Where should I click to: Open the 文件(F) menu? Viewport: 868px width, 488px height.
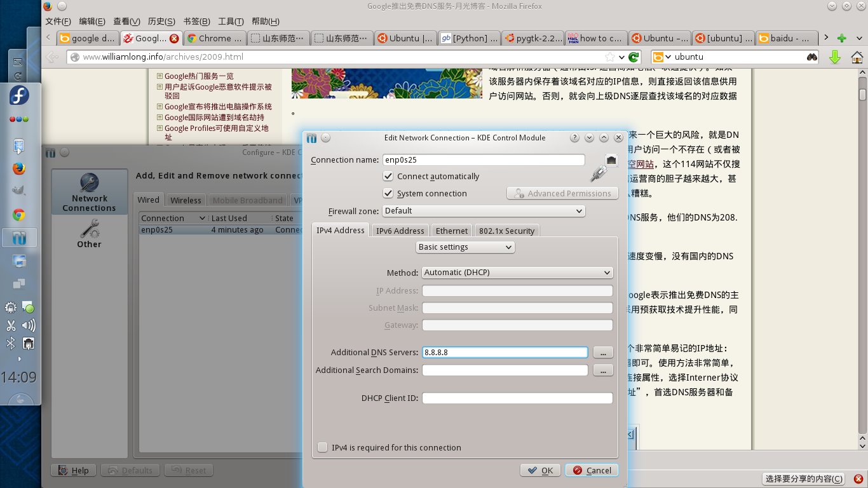(x=58, y=21)
